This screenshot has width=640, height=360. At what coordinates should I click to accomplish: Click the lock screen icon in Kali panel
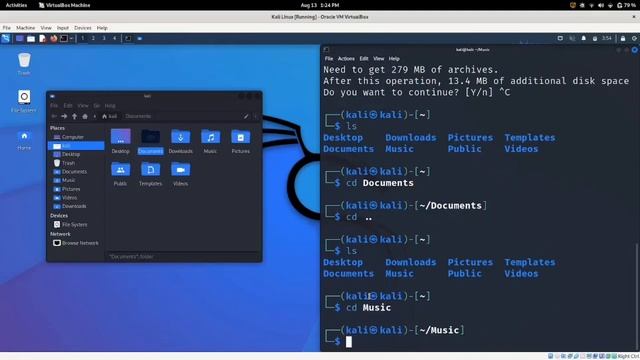tap(623, 38)
